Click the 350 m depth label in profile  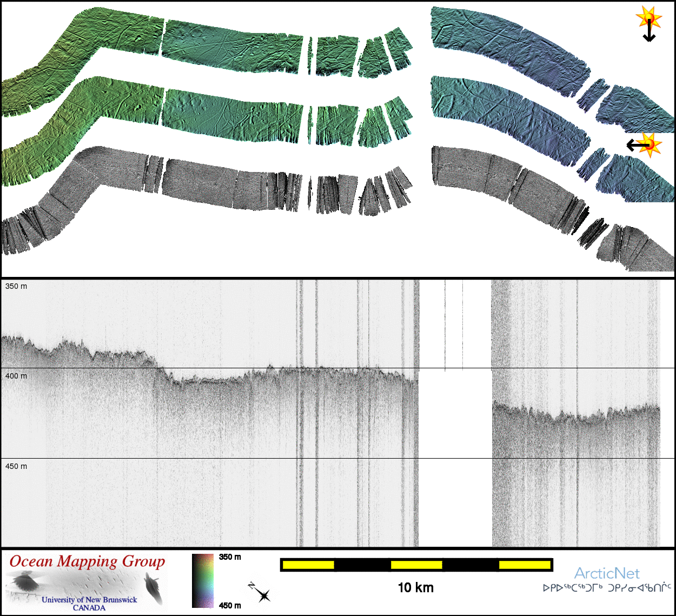pyautogui.click(x=16, y=286)
